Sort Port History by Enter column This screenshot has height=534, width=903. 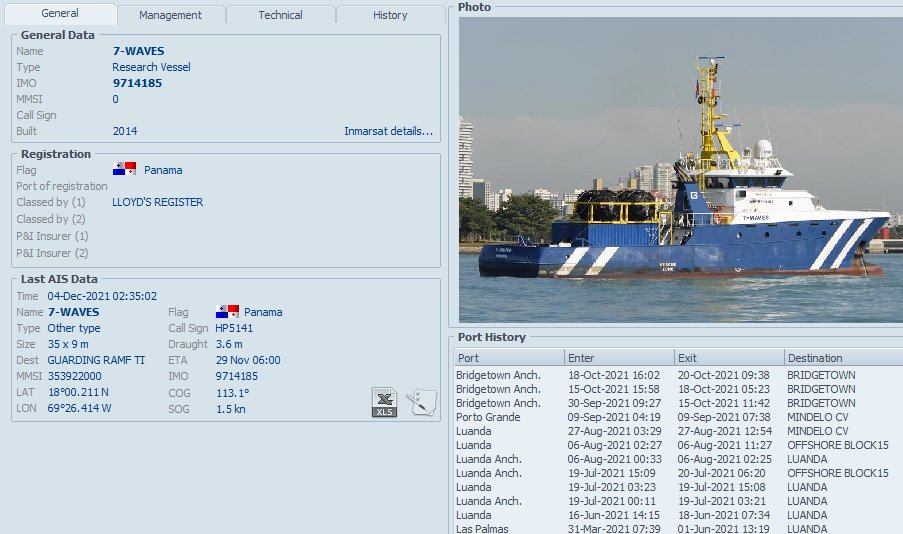[619, 358]
